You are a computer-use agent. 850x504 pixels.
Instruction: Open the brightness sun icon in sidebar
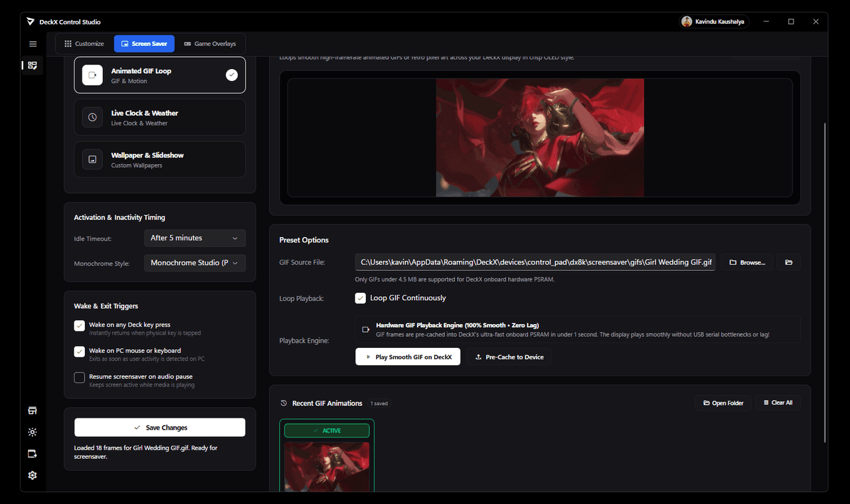point(33,432)
